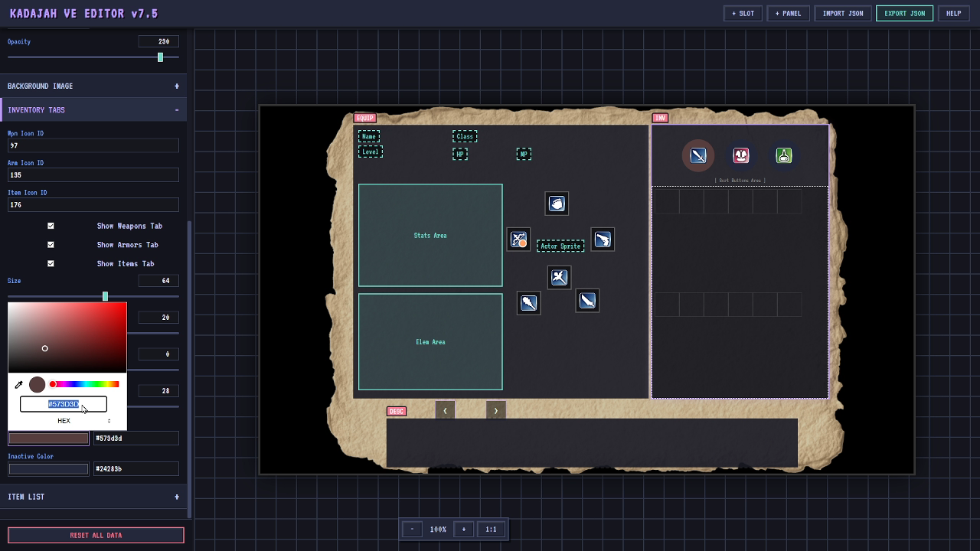Click the + SLOT button
Image resolution: width=980 pixels, height=551 pixels.
[x=743, y=13]
